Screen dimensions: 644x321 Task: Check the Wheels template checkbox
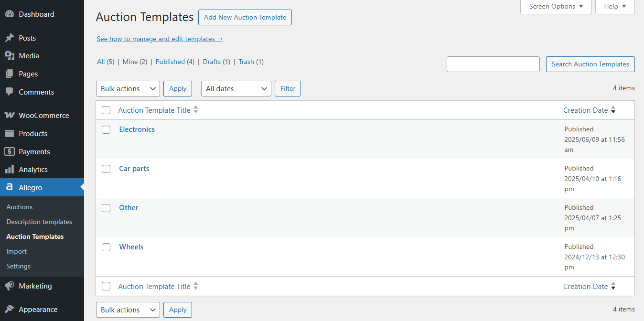(106, 247)
